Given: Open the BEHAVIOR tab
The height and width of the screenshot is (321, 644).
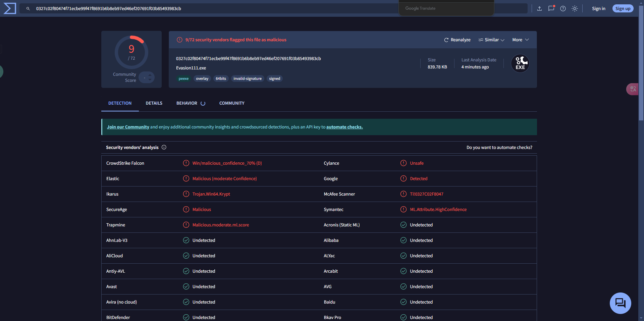Looking at the screenshot, I should pos(191,103).
